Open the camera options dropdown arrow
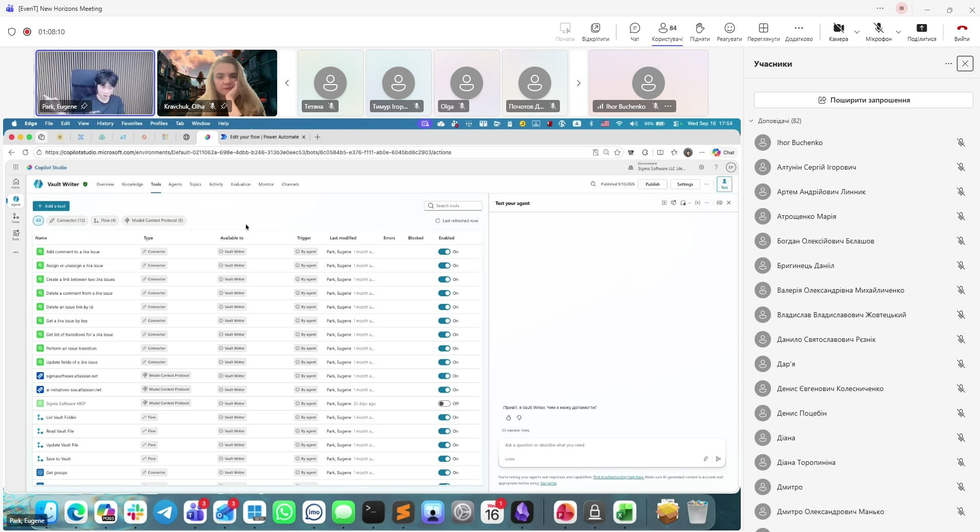Screen dimensions: 980x532 click(857, 32)
